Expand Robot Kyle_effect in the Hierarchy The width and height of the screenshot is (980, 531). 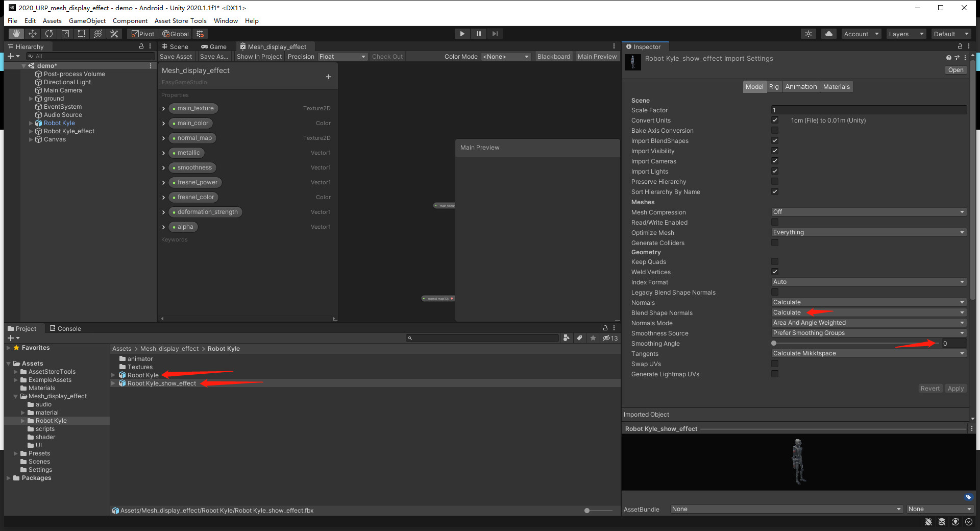pyautogui.click(x=31, y=131)
